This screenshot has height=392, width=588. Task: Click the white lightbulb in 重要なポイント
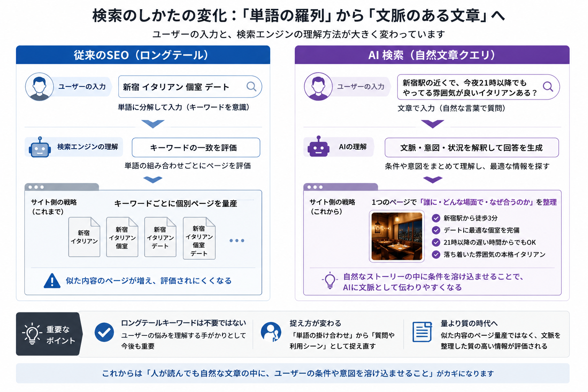pyautogui.click(x=32, y=333)
